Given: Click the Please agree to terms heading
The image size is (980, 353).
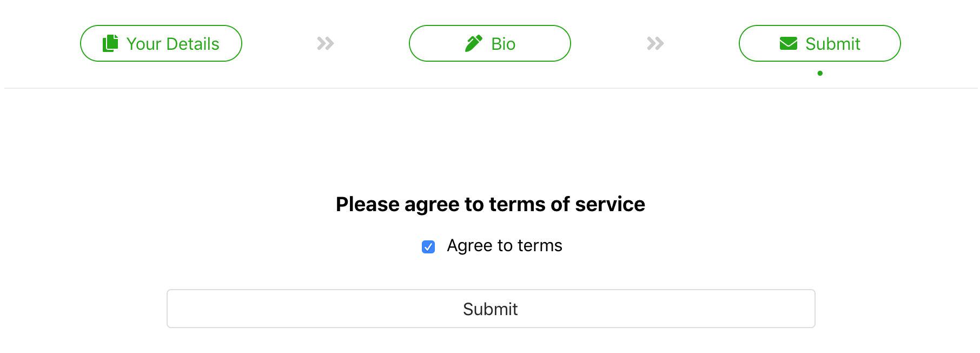Looking at the screenshot, I should pyautogui.click(x=490, y=204).
